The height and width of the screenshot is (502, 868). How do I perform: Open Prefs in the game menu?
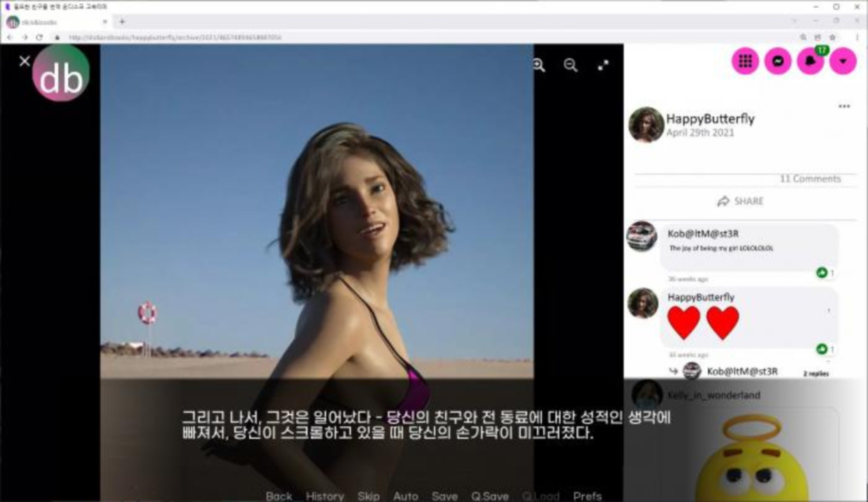click(x=588, y=496)
